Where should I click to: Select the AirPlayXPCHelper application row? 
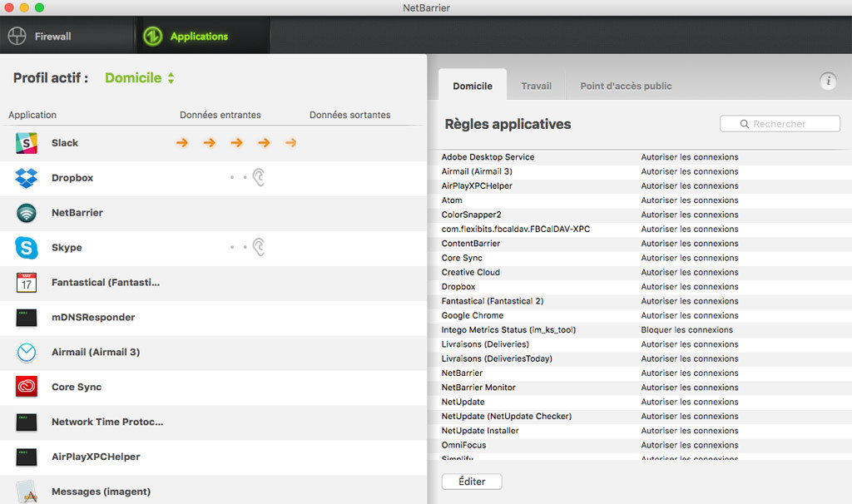pyautogui.click(x=213, y=457)
